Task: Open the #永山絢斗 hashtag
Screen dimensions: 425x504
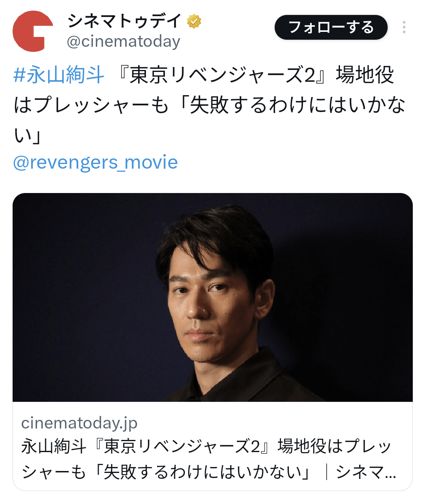Action: tap(59, 75)
